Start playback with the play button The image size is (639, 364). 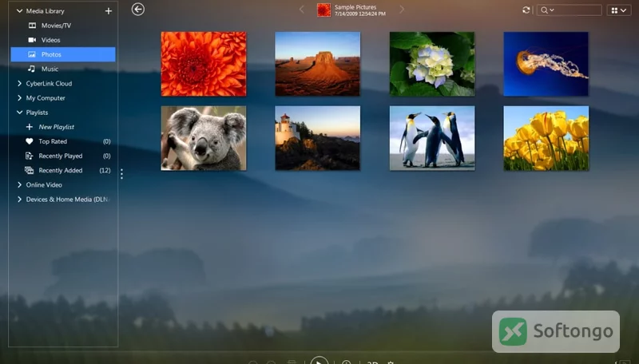(319, 360)
